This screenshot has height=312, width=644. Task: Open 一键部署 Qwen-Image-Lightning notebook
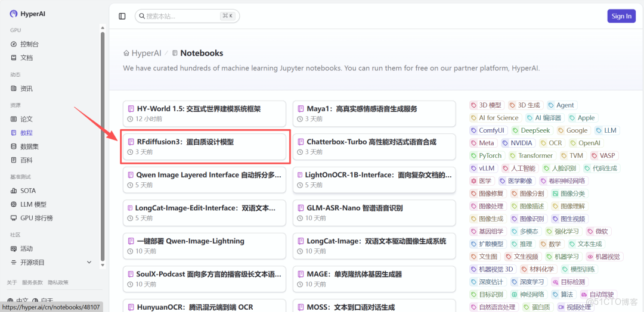pos(204,245)
